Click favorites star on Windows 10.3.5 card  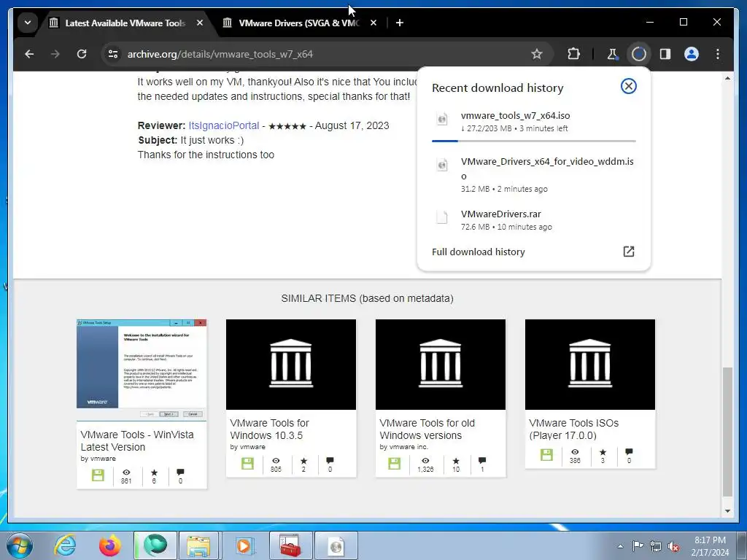point(303,461)
